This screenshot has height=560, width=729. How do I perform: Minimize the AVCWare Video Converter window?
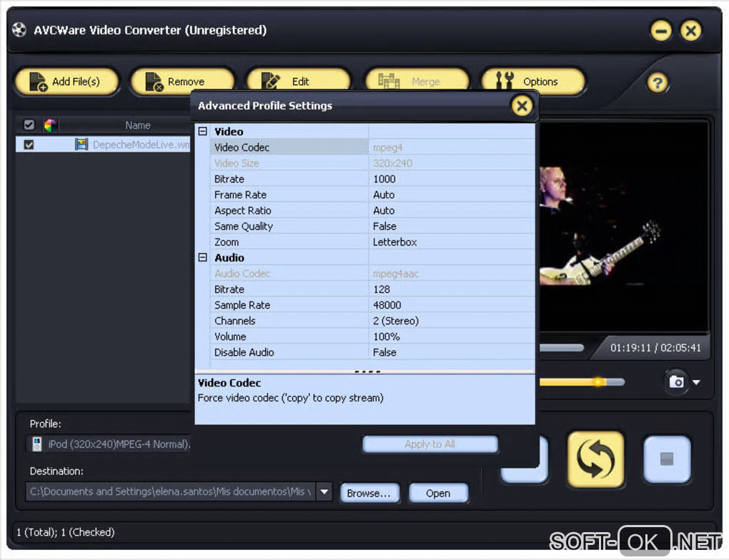click(660, 31)
